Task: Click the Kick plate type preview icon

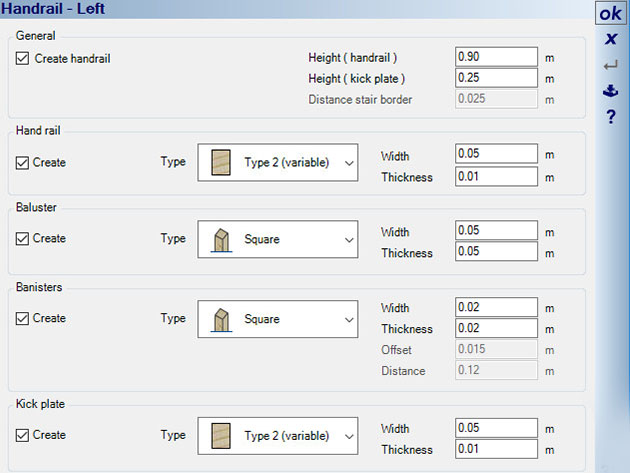Action: 222,436
